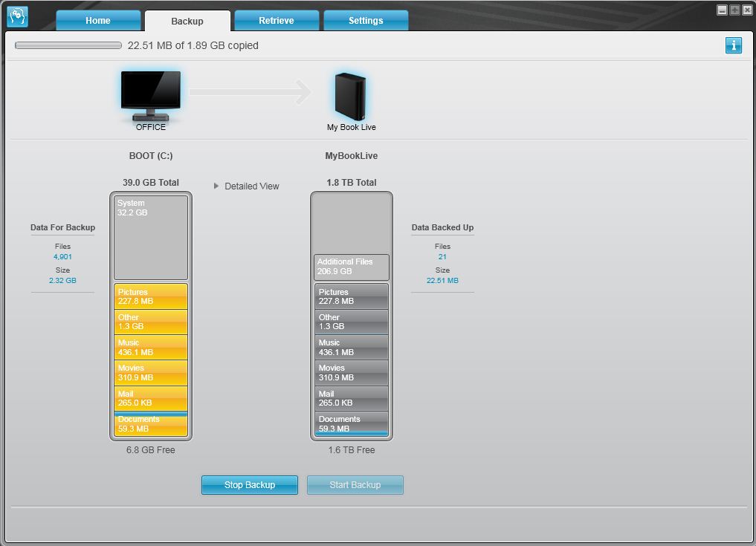Open the Backup tab
Viewport: 756px width, 546px height.
[x=187, y=21]
